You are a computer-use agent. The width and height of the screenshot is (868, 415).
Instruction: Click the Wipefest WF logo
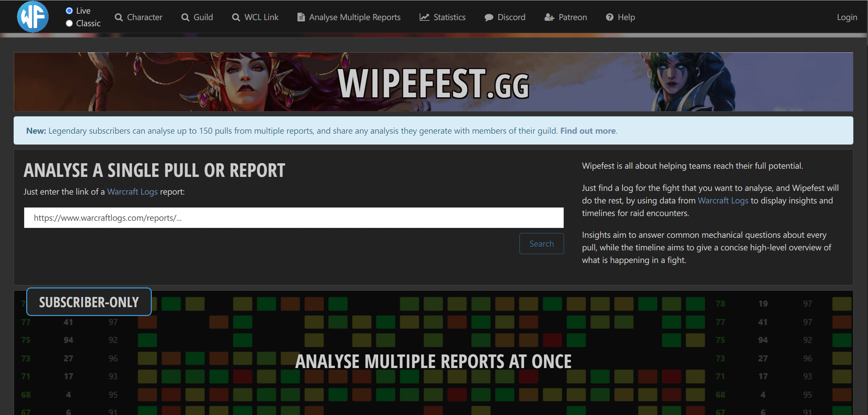[x=33, y=17]
